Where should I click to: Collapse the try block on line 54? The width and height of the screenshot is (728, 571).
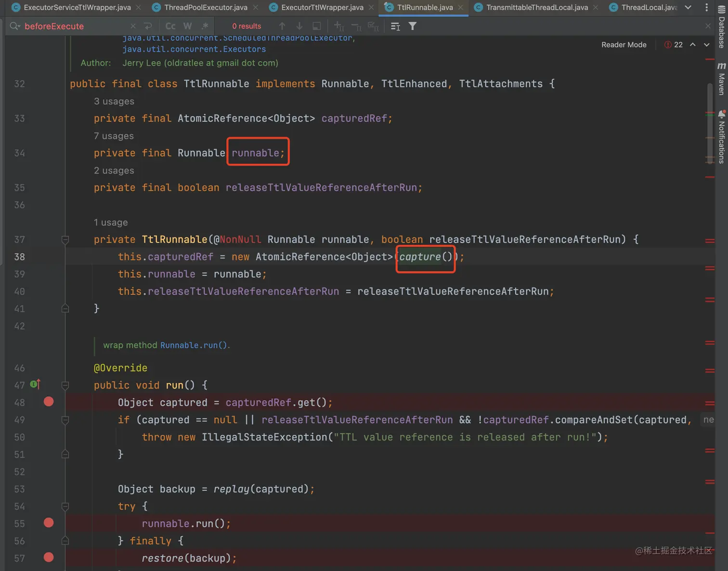point(65,506)
